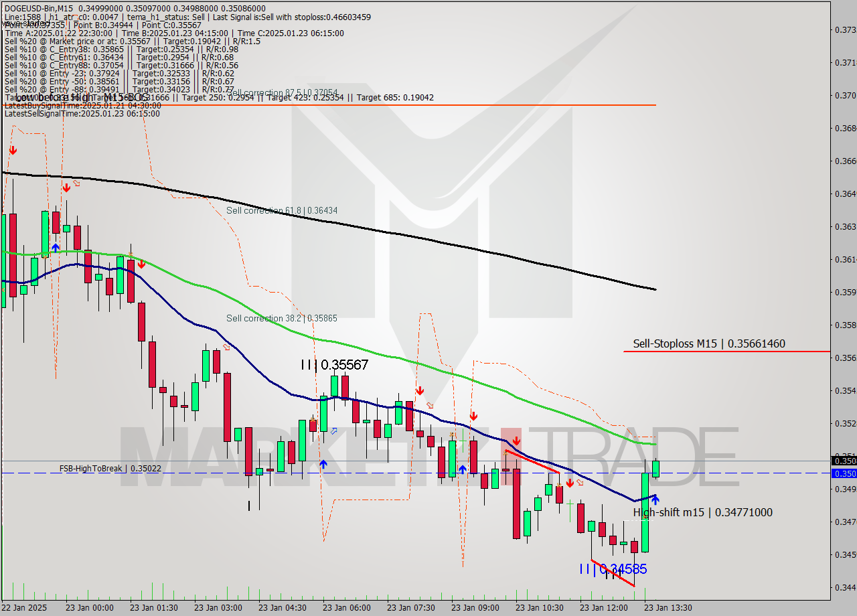Click the 0.368 price axis value
This screenshot has width=857, height=616.
coord(845,128)
